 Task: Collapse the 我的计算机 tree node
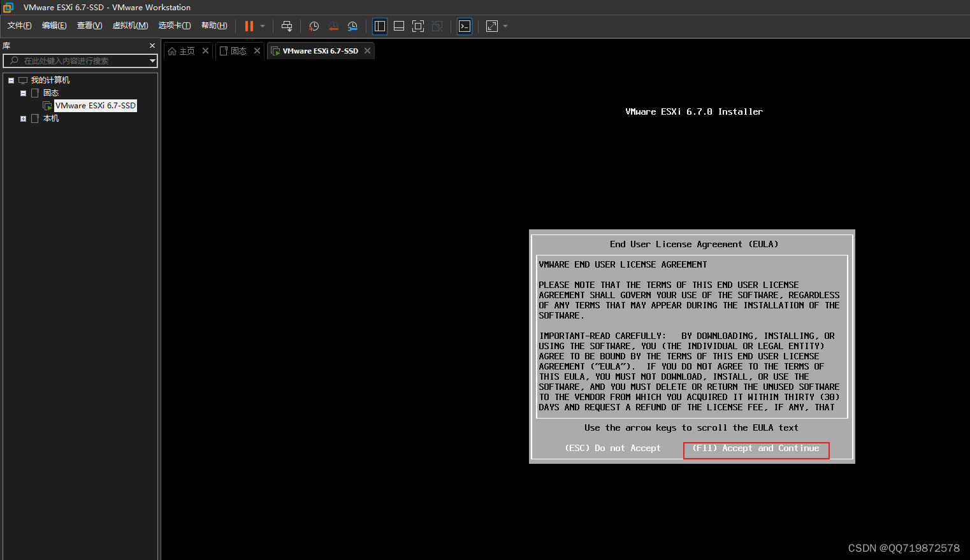pos(11,80)
